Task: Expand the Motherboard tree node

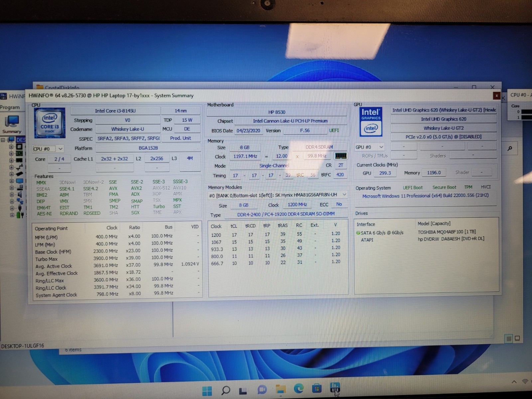Action: pyautogui.click(x=11, y=154)
